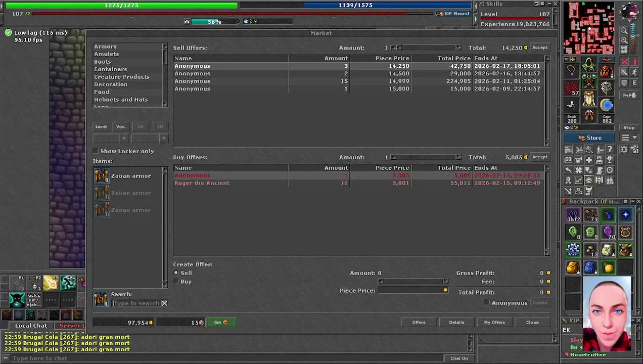The width and height of the screenshot is (643, 364).
Task: Select the blue backpack item
Action: 590,267
